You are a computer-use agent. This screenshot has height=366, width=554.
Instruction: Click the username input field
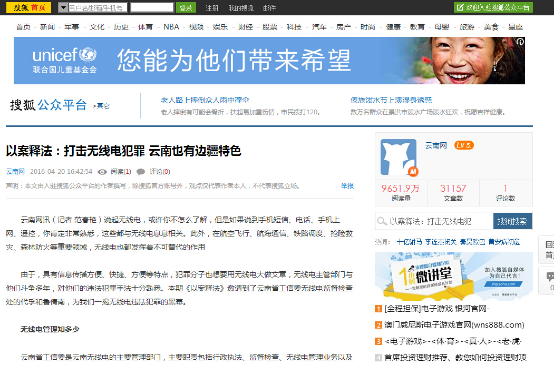[x=98, y=7]
